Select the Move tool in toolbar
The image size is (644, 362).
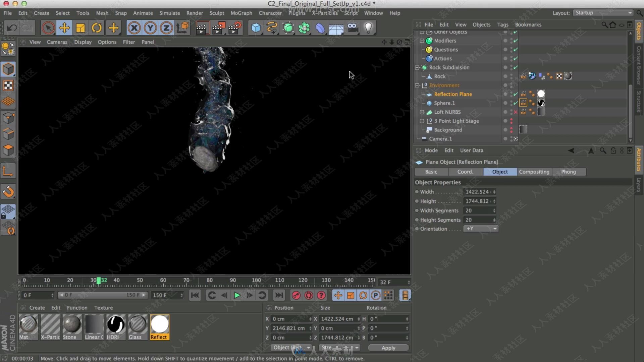(64, 28)
